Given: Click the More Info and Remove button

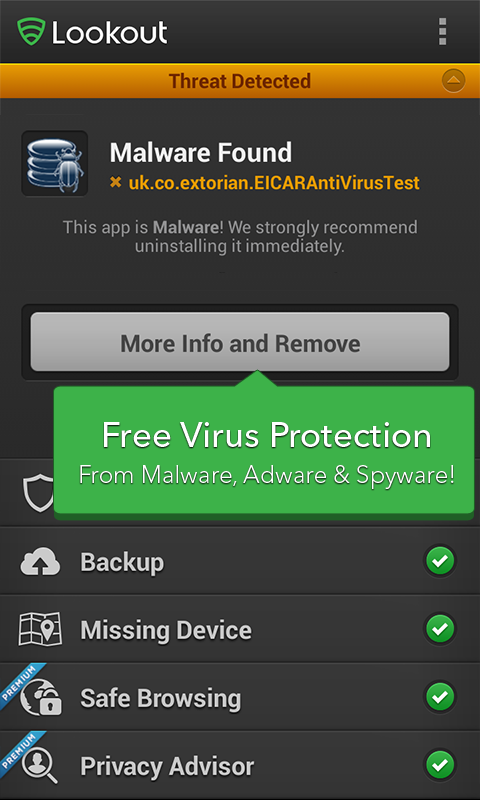Looking at the screenshot, I should 240,342.
